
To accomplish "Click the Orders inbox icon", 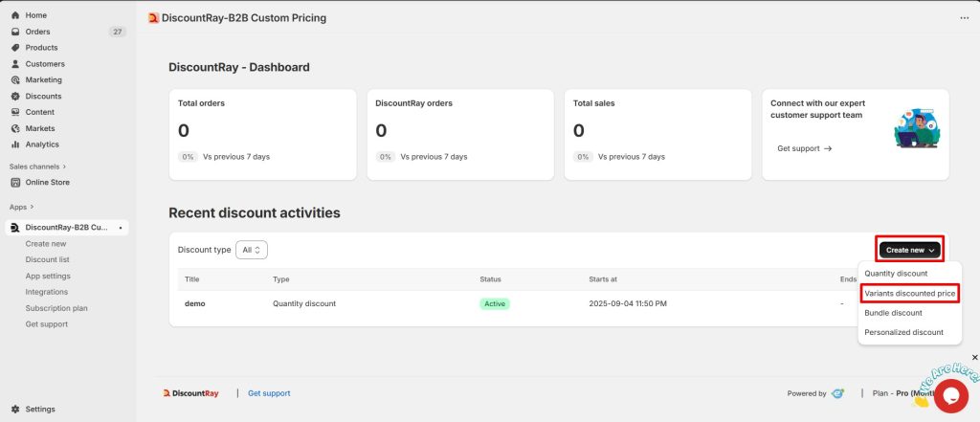I will point(15,32).
